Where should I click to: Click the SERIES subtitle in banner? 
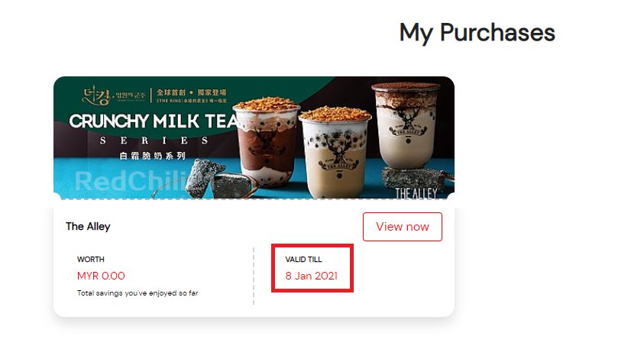(154, 141)
